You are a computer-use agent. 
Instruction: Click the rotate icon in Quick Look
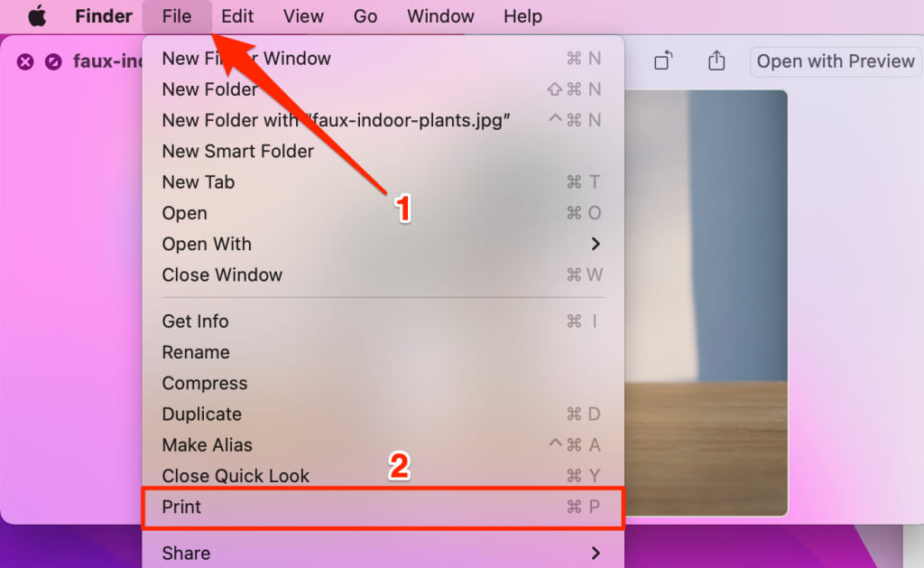(x=663, y=61)
